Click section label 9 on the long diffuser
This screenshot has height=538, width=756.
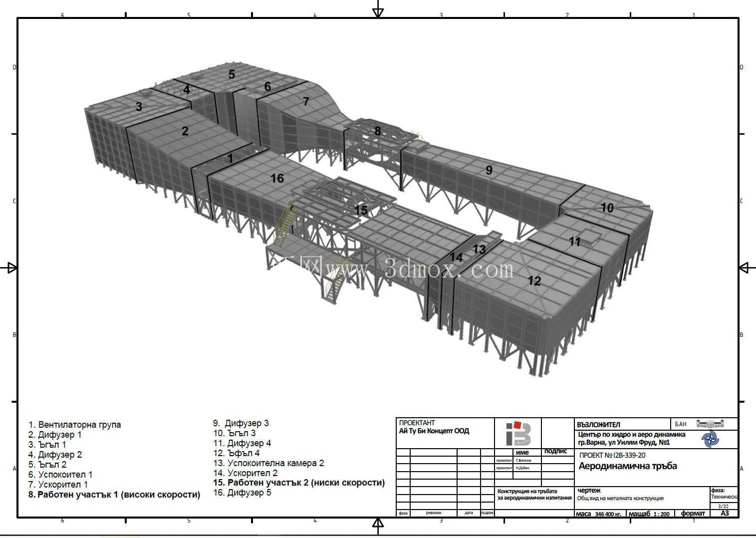pos(489,170)
